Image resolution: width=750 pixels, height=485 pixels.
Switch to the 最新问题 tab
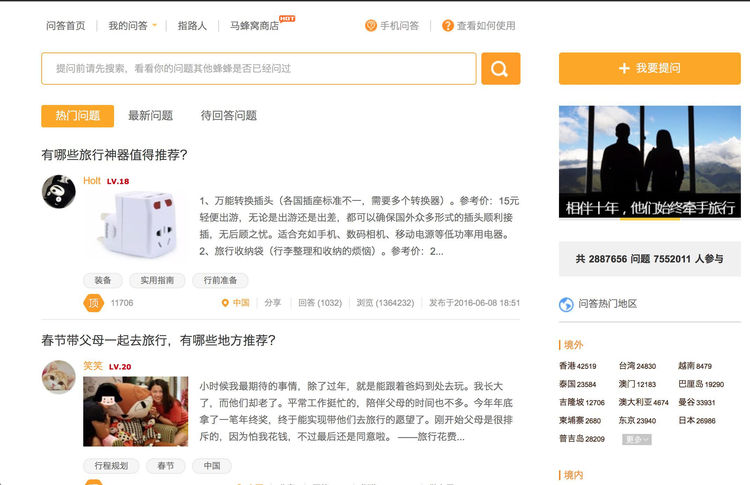(x=150, y=116)
